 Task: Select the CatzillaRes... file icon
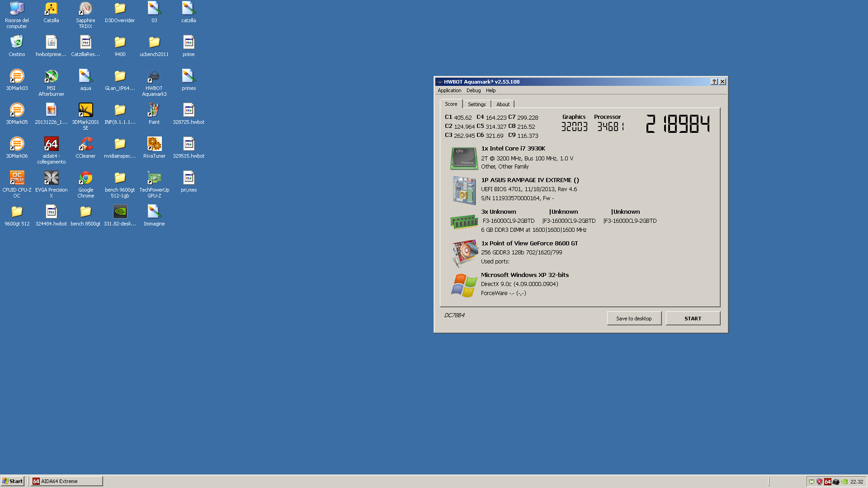[85, 46]
